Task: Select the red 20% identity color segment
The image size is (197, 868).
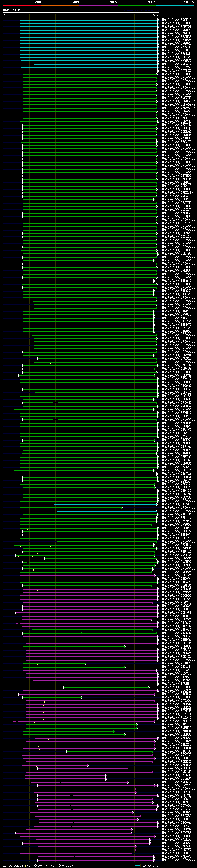Action: (22, 6)
